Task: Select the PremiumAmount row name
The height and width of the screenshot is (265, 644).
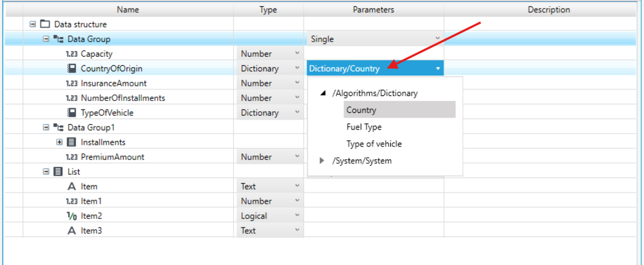Action: click(112, 157)
